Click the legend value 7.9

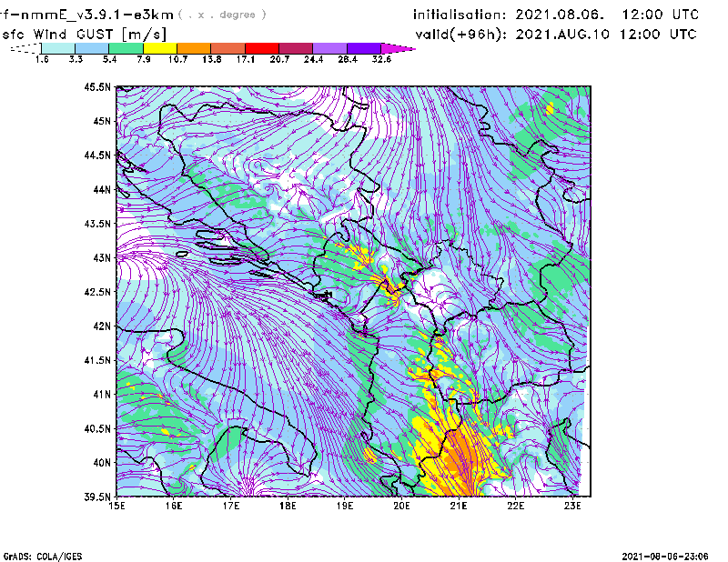click(x=144, y=59)
